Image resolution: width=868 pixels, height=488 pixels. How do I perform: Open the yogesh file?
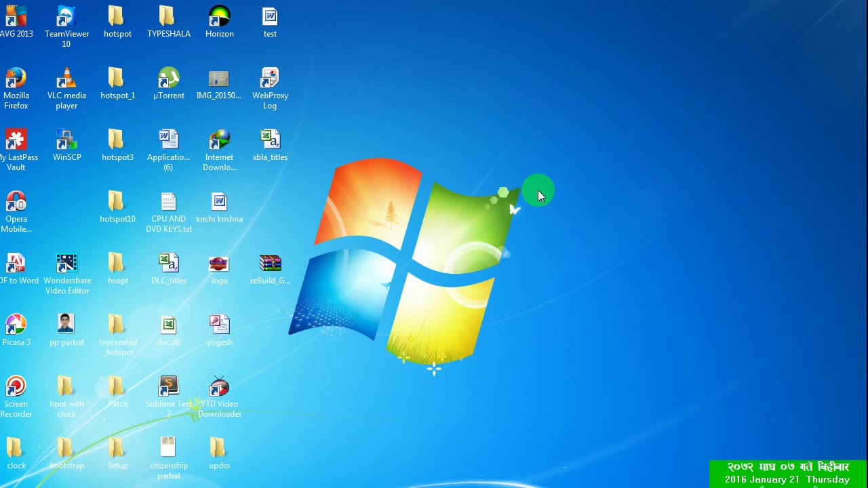pos(219,330)
